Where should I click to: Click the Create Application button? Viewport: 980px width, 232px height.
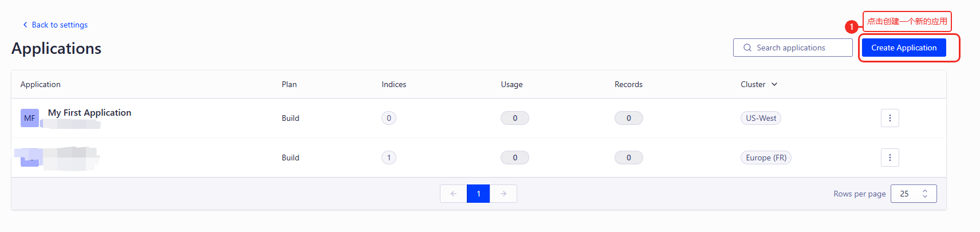(904, 48)
